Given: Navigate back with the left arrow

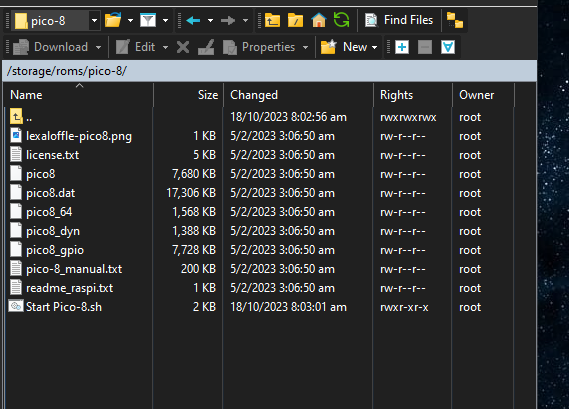Looking at the screenshot, I should tap(193, 20).
